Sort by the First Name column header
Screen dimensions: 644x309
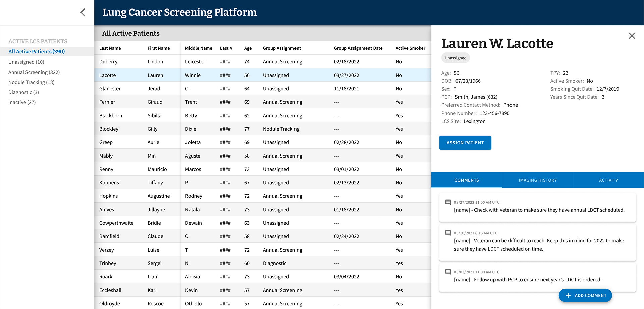click(x=159, y=48)
